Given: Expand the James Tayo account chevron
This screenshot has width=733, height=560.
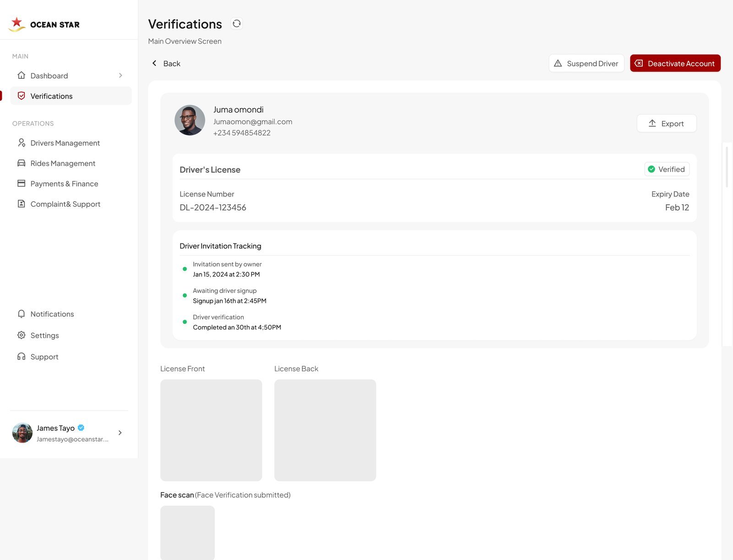Looking at the screenshot, I should coord(120,433).
